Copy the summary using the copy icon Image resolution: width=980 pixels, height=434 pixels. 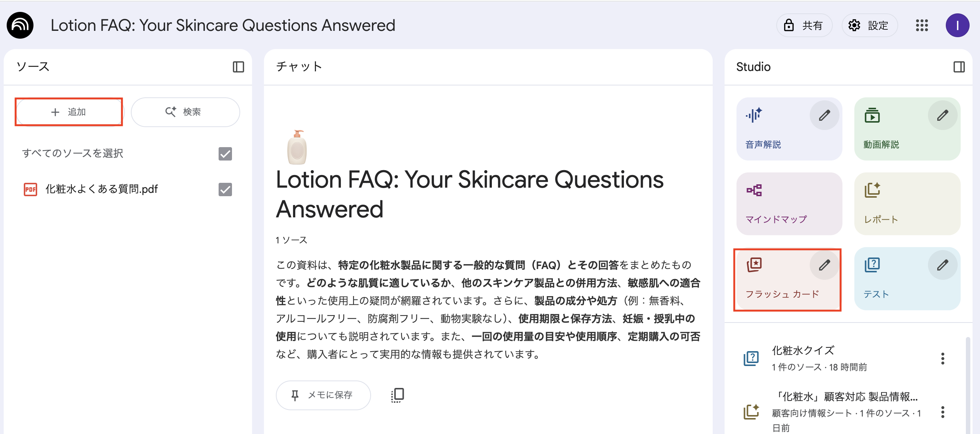click(397, 395)
